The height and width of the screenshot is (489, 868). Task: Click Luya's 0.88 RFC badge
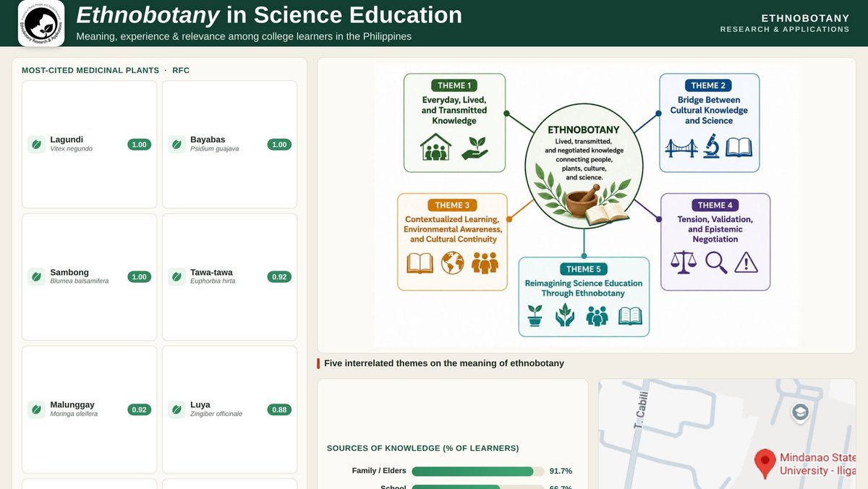point(279,409)
